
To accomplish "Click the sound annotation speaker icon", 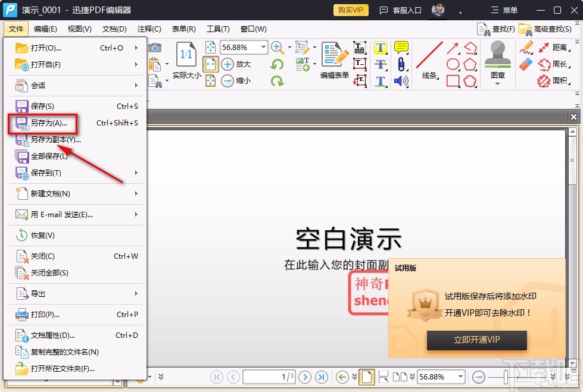I will pyautogui.click(x=401, y=79).
